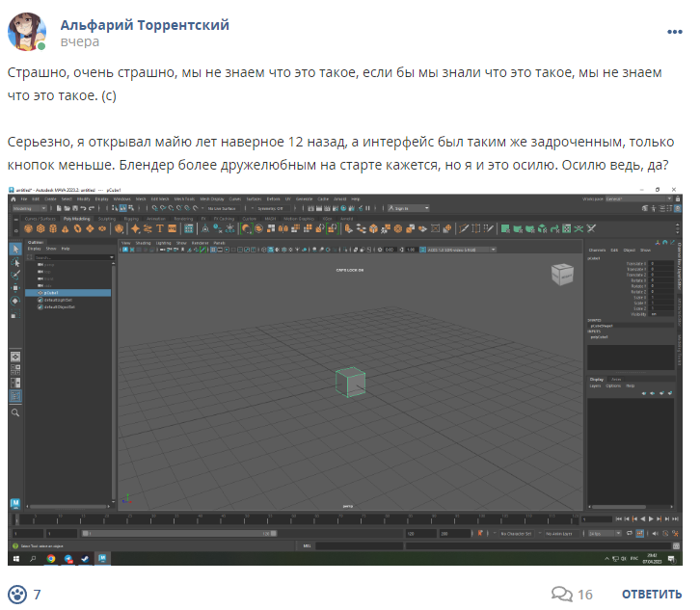Screen dimensions: 700x610
Task: Click go to start of playback range button
Action: [618, 519]
